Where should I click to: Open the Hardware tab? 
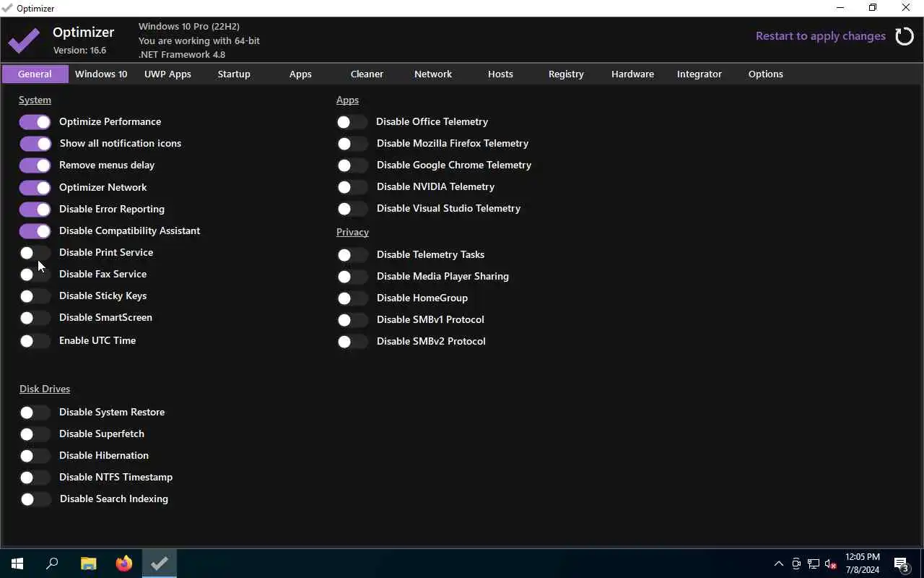[632, 74]
